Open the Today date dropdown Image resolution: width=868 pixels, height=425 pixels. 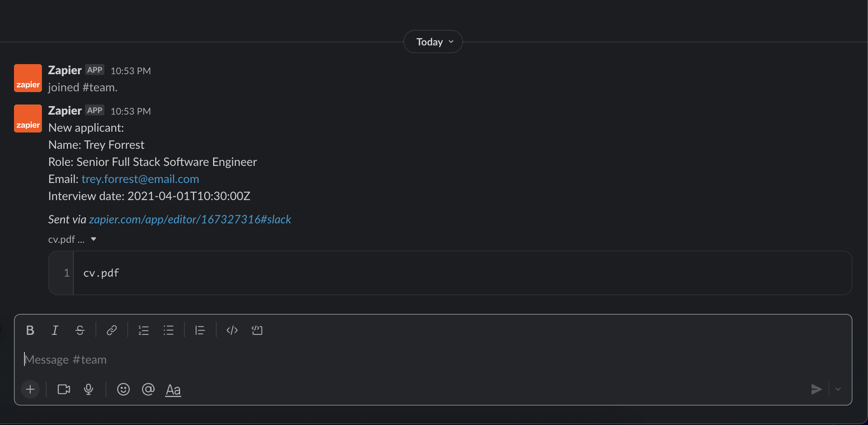point(433,42)
